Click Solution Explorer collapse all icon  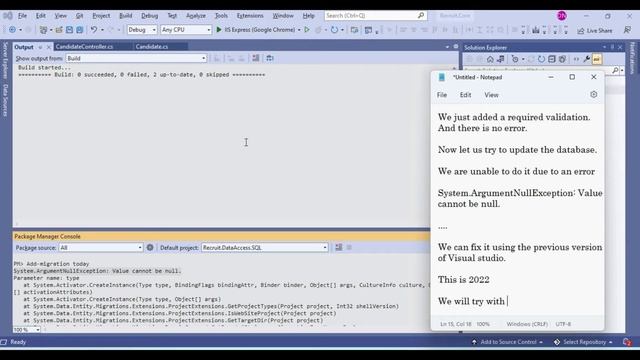pos(552,59)
